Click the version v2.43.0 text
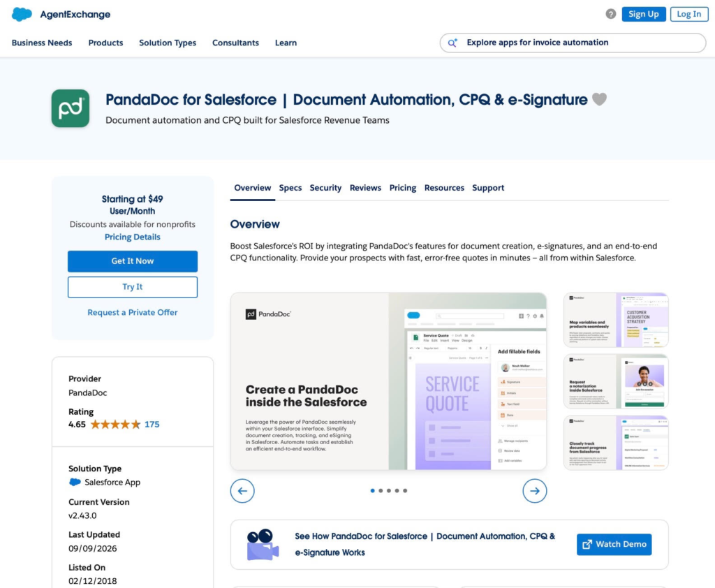The height and width of the screenshot is (588, 715). click(82, 515)
